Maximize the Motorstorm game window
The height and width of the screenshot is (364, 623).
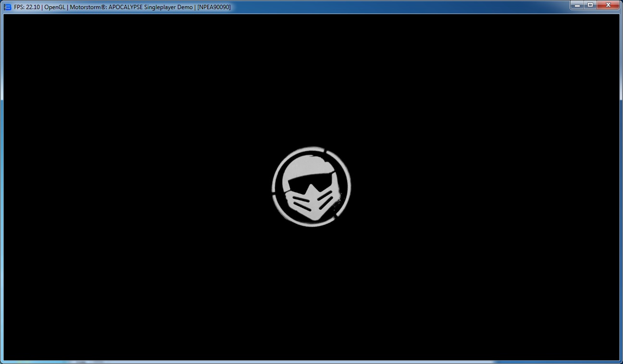click(590, 5)
